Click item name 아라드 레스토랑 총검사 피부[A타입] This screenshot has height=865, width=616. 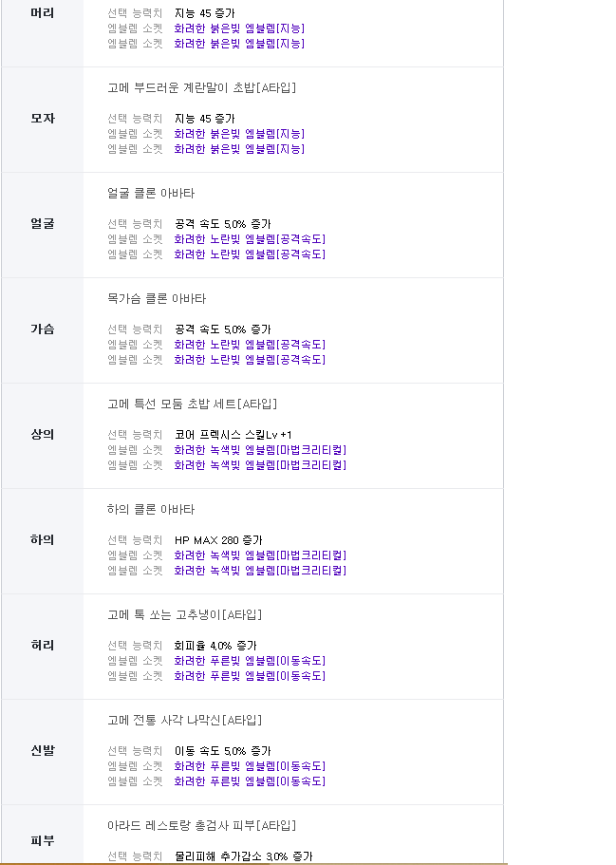202,825
